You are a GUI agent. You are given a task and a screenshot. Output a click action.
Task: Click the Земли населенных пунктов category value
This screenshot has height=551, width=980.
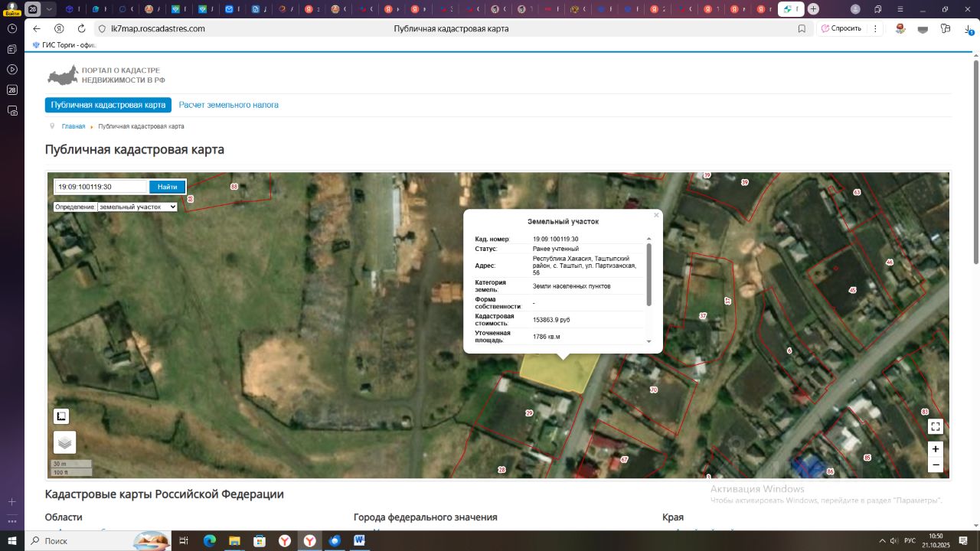[x=572, y=286]
